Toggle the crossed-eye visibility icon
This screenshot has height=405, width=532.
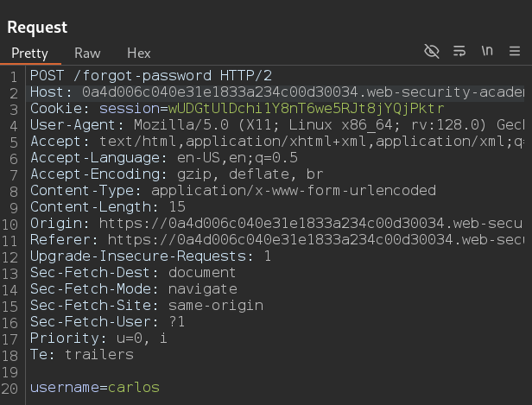pyautogui.click(x=432, y=52)
